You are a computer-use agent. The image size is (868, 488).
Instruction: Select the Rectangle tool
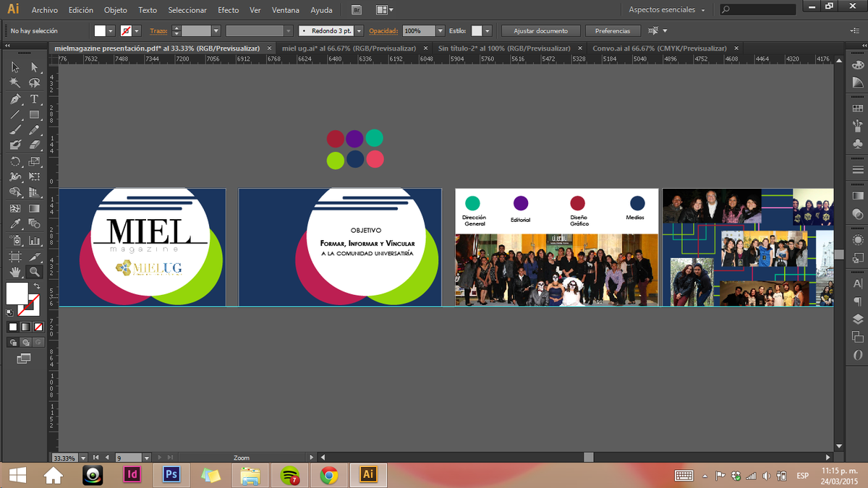tap(34, 115)
